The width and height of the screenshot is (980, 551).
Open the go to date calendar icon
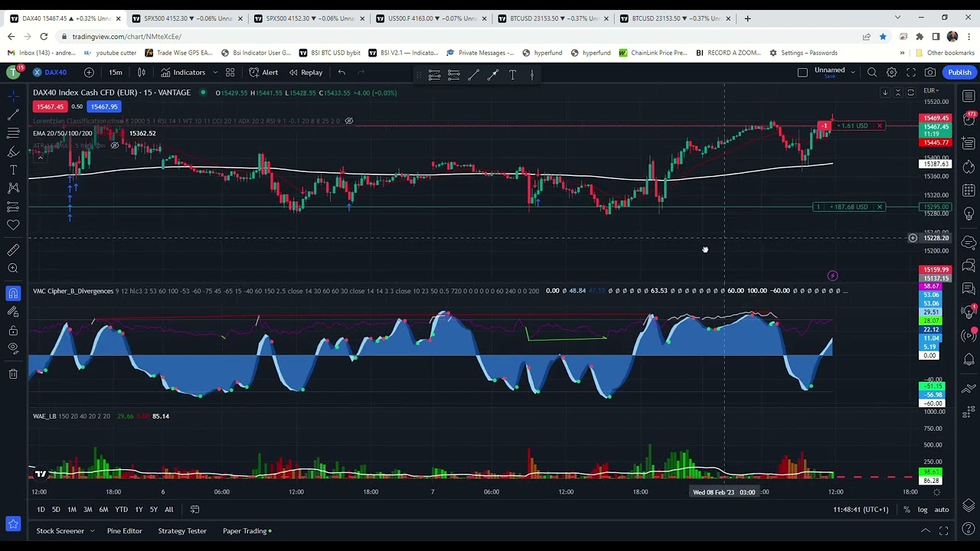194,510
